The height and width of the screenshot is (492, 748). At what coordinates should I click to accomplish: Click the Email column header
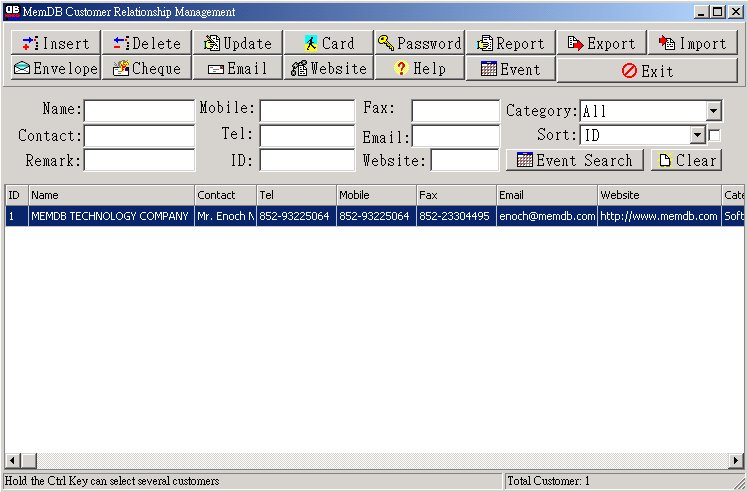pyautogui.click(x=547, y=195)
